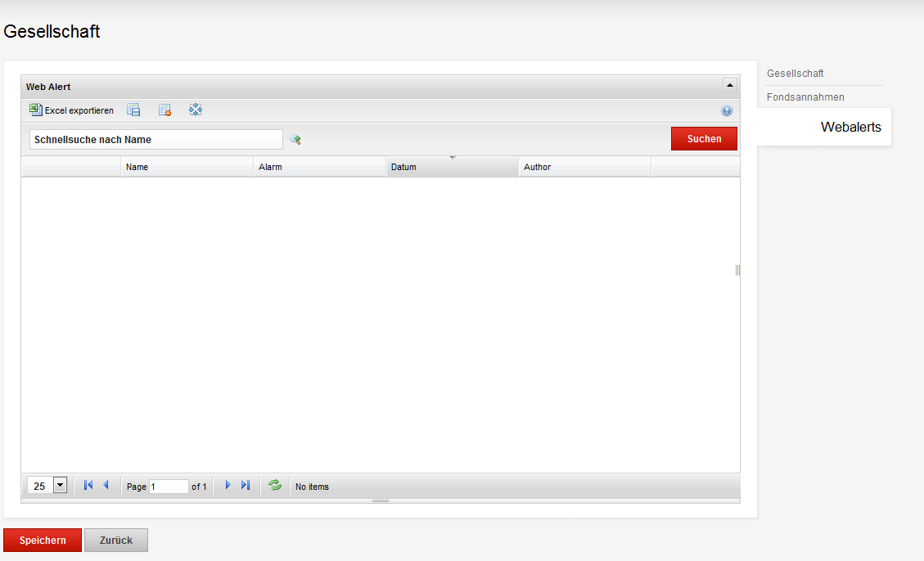Screen dimensions: 924x561
Task: Open the Fondsannahmen sidebar tab
Action: point(805,97)
